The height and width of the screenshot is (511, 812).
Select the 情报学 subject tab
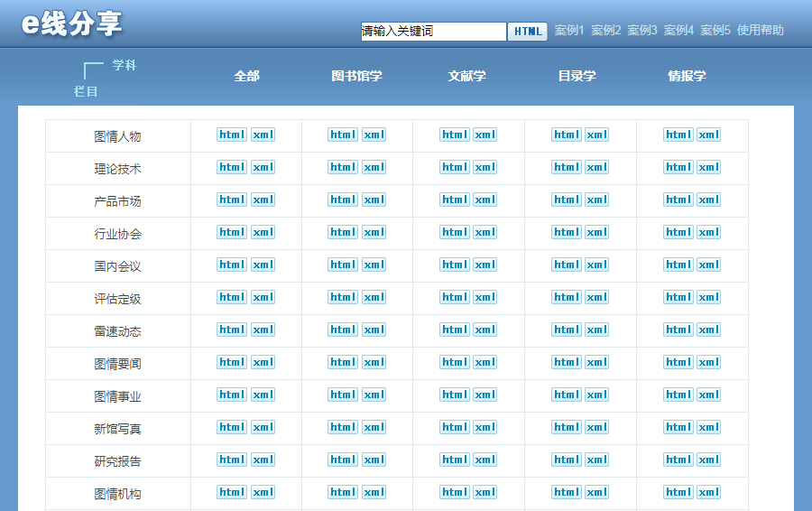tap(687, 76)
